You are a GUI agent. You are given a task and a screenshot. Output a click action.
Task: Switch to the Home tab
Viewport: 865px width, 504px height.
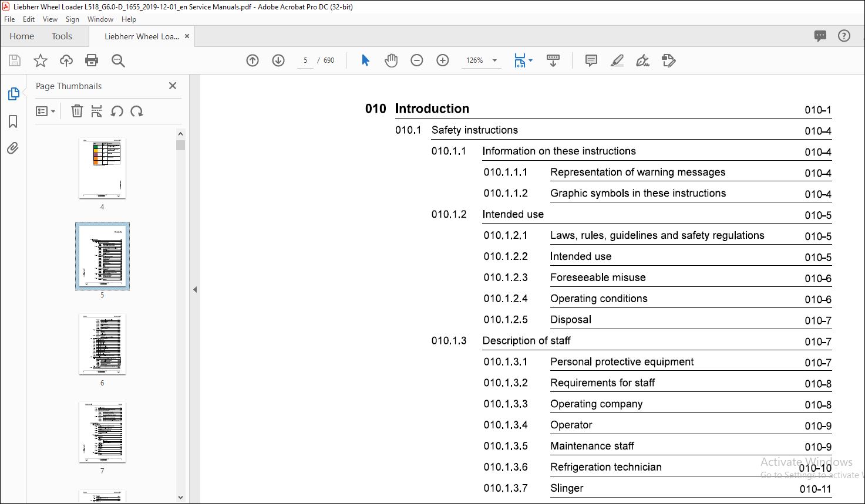click(x=22, y=36)
